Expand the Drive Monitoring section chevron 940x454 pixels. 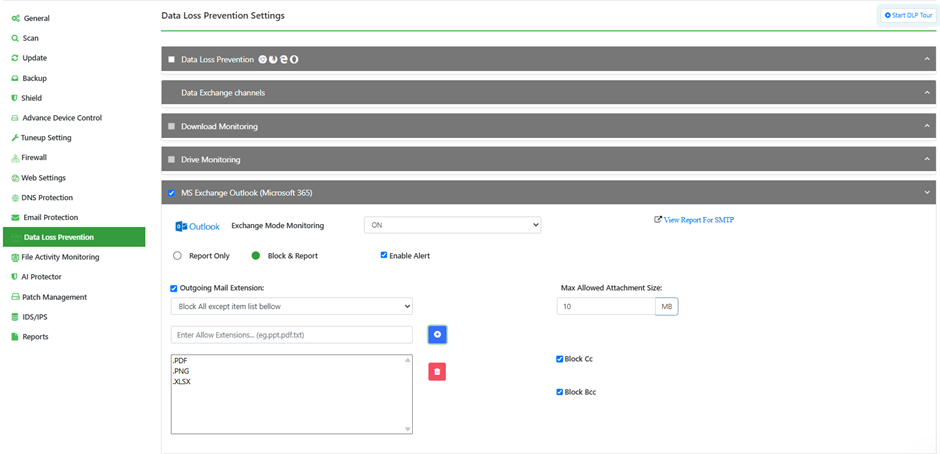coord(927,160)
